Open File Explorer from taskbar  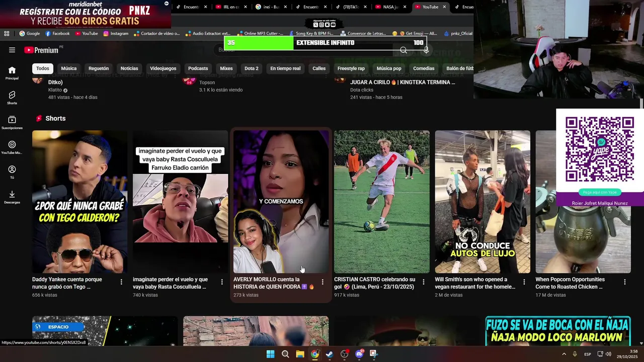pos(300,354)
